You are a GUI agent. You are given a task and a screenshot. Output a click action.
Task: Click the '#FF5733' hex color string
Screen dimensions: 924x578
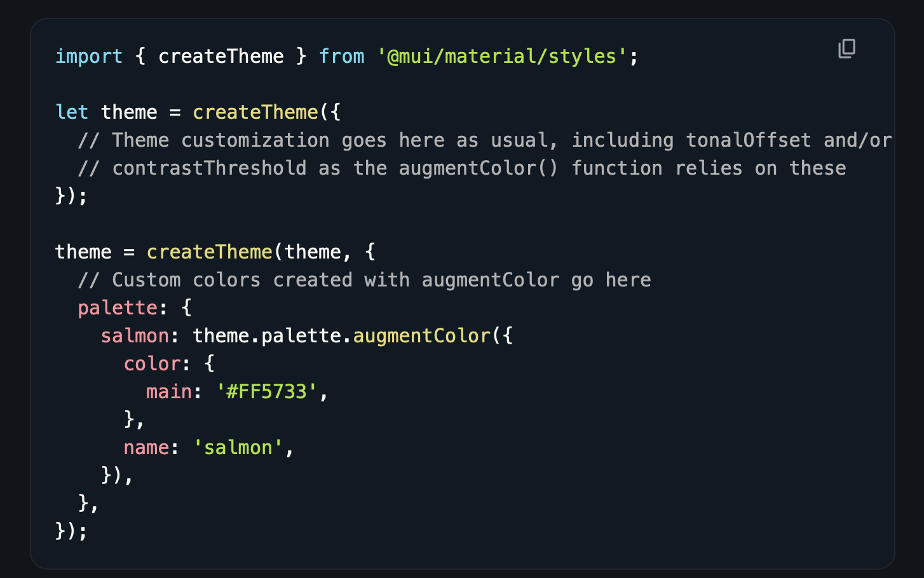tap(267, 392)
